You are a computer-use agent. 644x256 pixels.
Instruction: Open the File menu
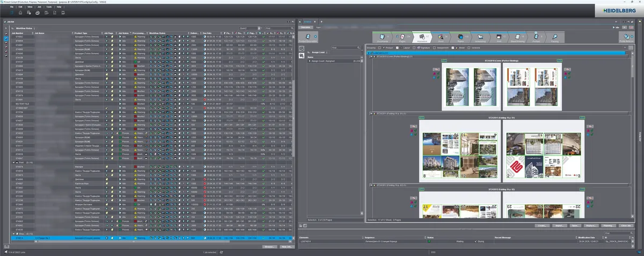[11, 7]
